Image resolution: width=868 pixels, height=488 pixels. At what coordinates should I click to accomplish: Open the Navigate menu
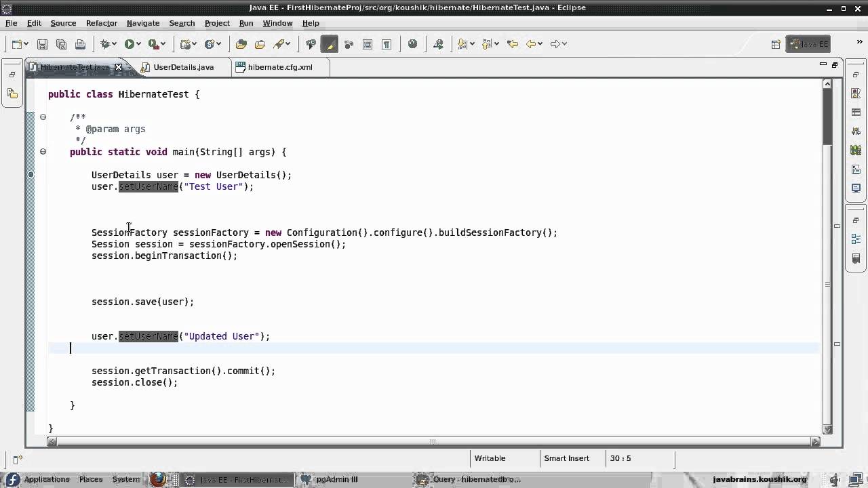point(143,23)
